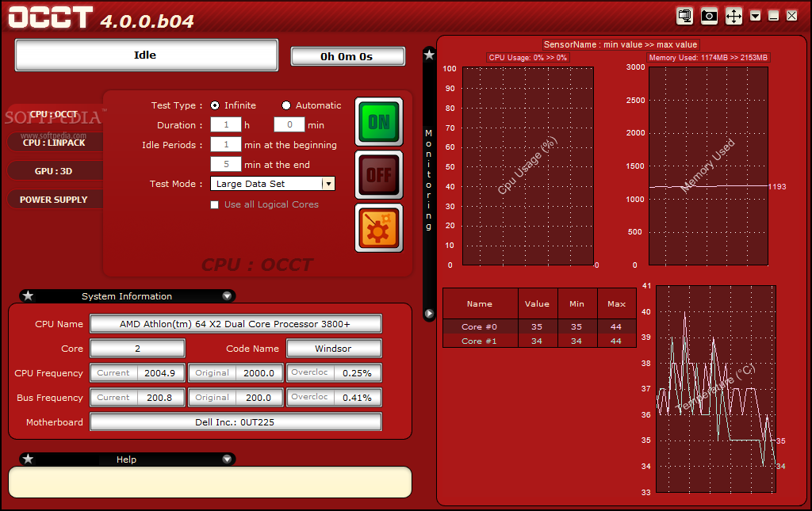Collapse the System Information panel

(227, 296)
